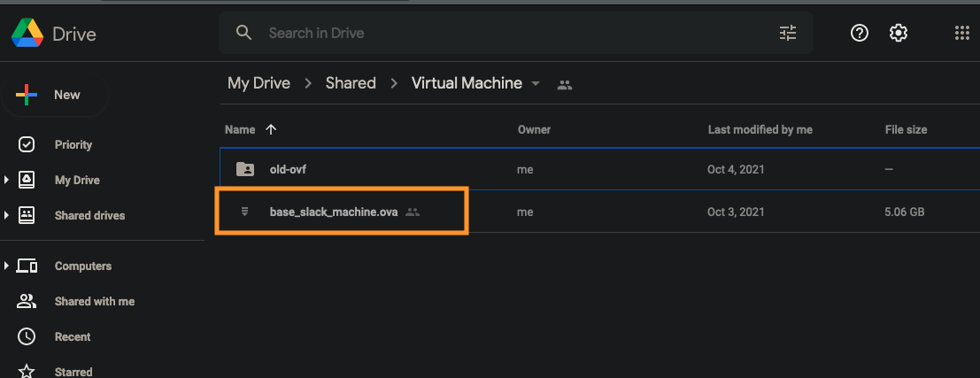980x378 pixels.
Task: Sort by the Name column header
Action: click(x=240, y=129)
